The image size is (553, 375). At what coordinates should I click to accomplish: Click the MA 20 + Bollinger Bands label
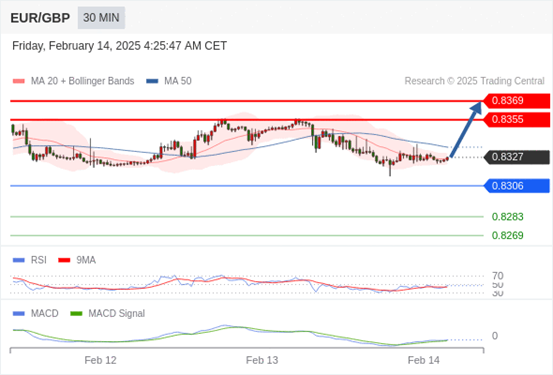point(83,81)
